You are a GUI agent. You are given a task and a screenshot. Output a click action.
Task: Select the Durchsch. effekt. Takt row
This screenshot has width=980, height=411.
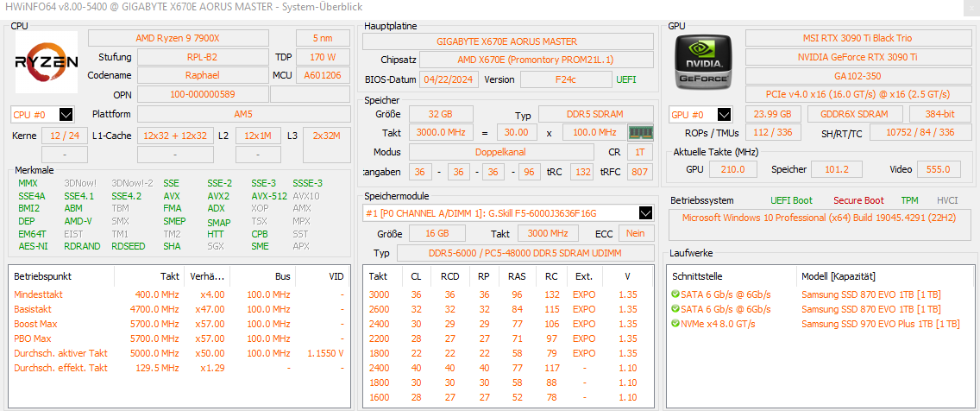180,368
